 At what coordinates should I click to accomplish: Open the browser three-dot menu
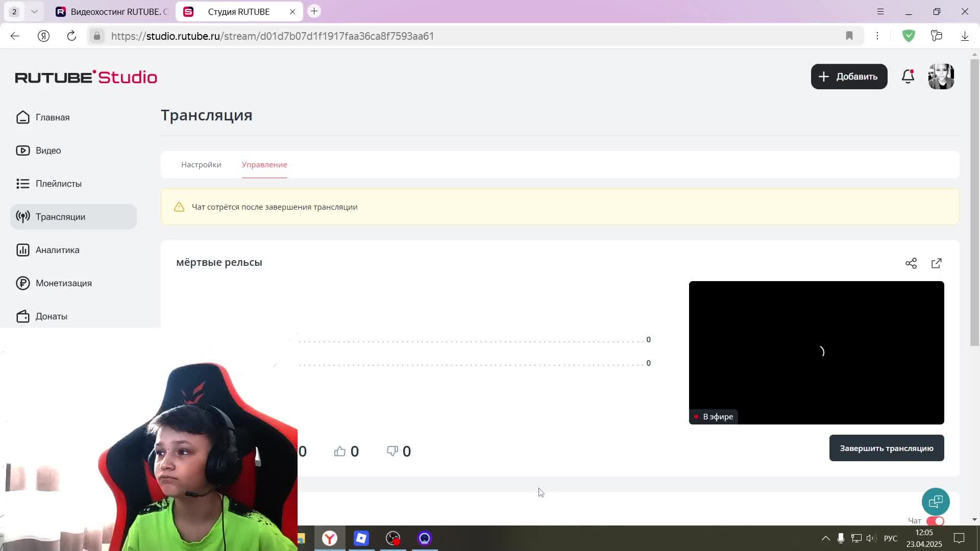(x=877, y=36)
